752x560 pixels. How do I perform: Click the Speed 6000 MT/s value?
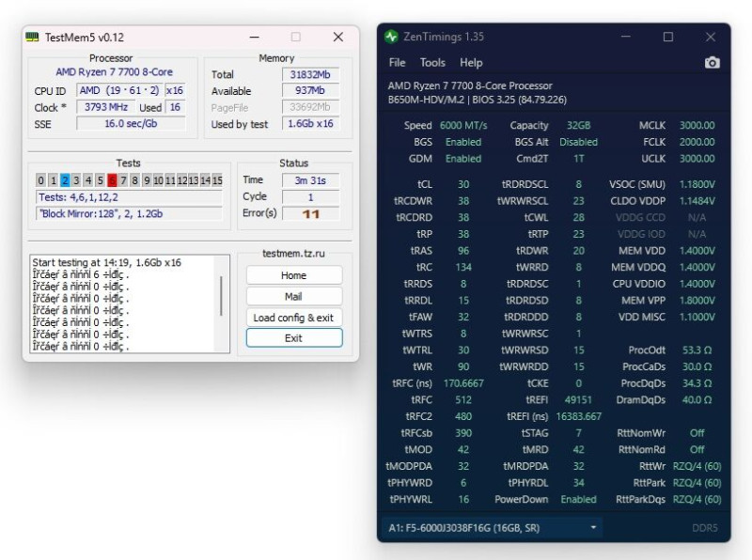pyautogui.click(x=463, y=125)
